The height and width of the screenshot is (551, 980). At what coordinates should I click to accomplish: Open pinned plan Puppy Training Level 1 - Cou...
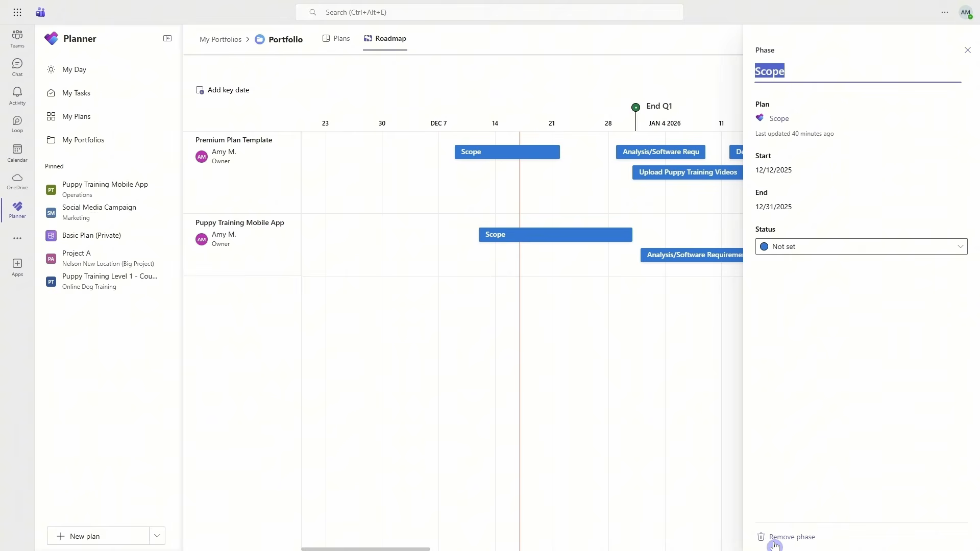tap(110, 281)
